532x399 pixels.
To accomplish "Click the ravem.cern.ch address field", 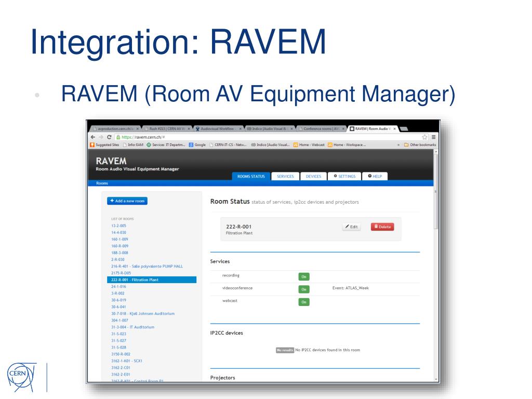I will [x=268, y=137].
